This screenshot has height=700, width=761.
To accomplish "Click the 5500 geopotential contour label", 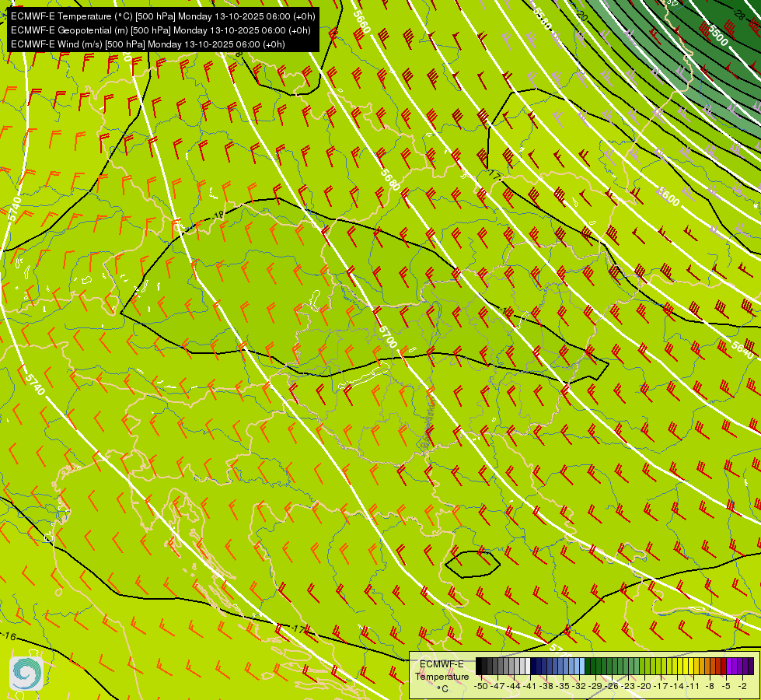I will coord(718,35).
